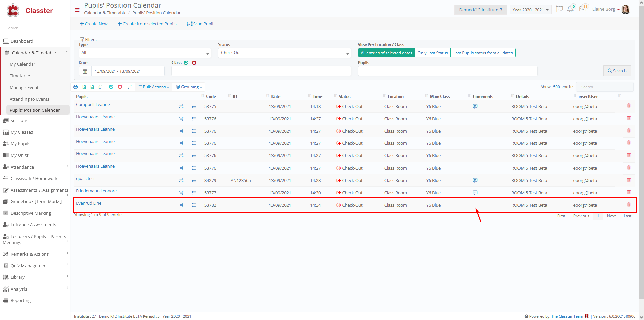Open Campbell Leanne pupil link
Screen dimensions: 644x320
pos(93,105)
